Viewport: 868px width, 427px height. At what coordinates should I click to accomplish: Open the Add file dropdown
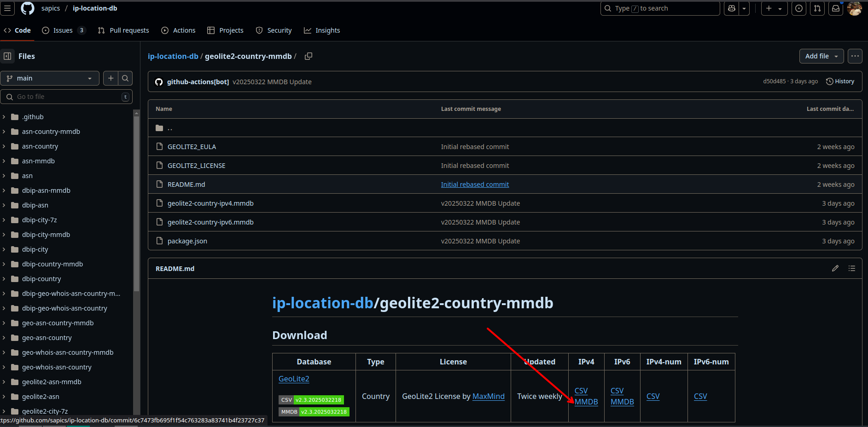(x=821, y=56)
